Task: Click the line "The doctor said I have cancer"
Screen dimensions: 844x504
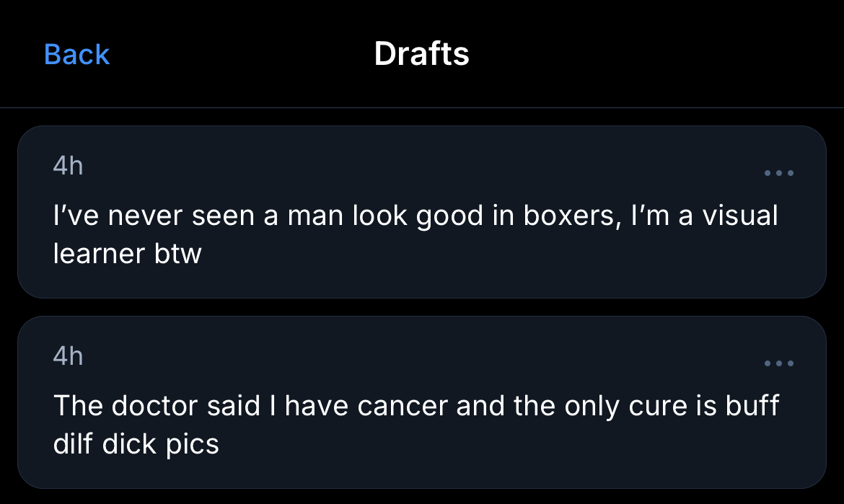Action: click(x=416, y=406)
